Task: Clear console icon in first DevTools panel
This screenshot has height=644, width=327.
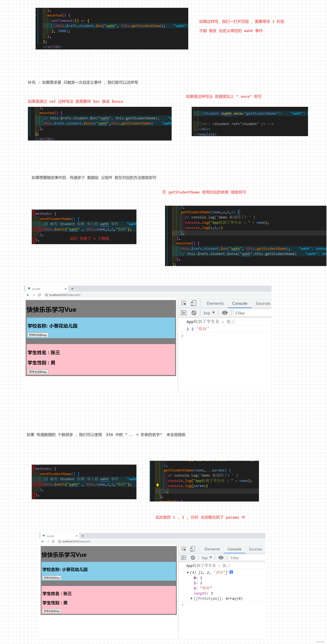Action: click(194, 313)
